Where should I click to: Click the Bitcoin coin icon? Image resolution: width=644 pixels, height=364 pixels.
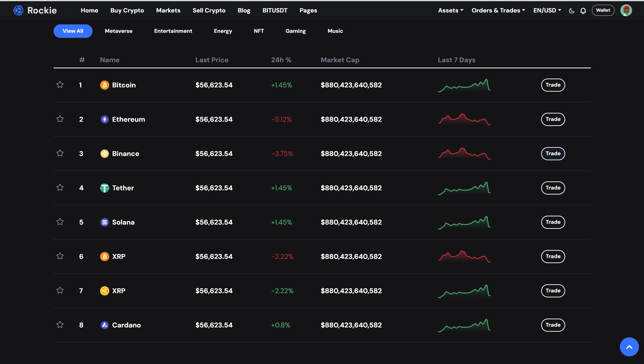(104, 85)
